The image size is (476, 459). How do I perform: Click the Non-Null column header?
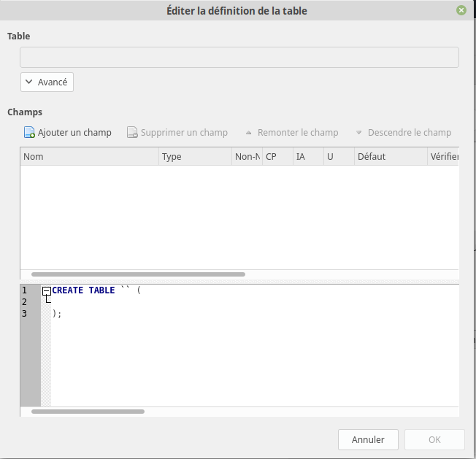247,156
